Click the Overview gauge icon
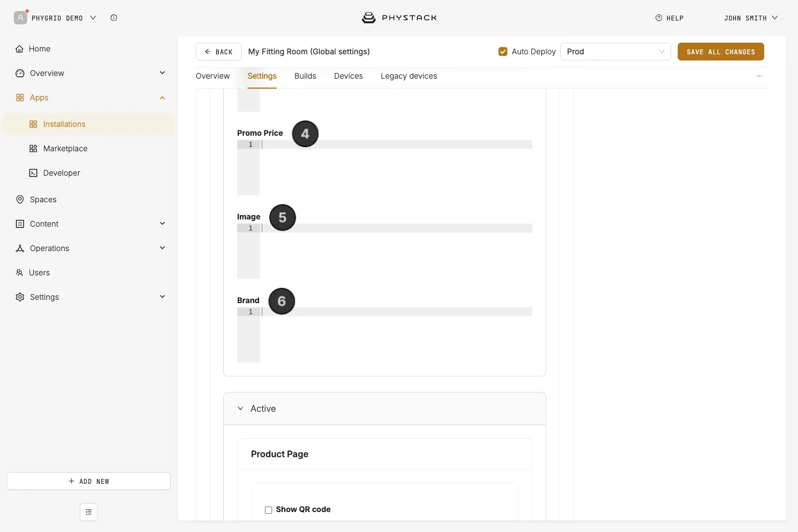 (20, 73)
